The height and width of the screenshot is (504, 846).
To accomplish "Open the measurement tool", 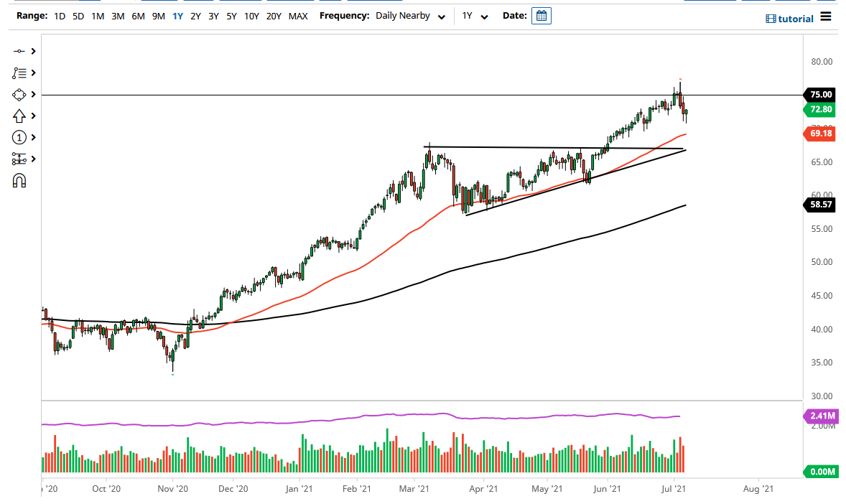I will [x=17, y=159].
